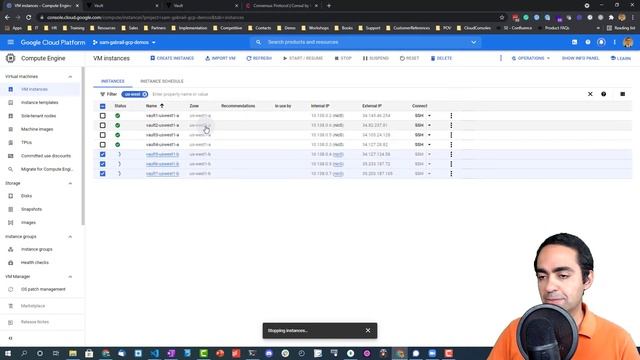
Task: Click Create Instance button
Action: (172, 58)
